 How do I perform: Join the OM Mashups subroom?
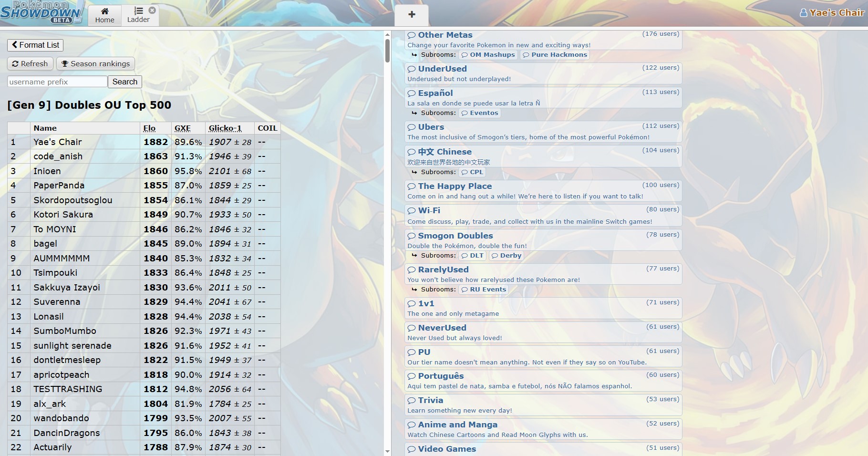pyautogui.click(x=488, y=55)
